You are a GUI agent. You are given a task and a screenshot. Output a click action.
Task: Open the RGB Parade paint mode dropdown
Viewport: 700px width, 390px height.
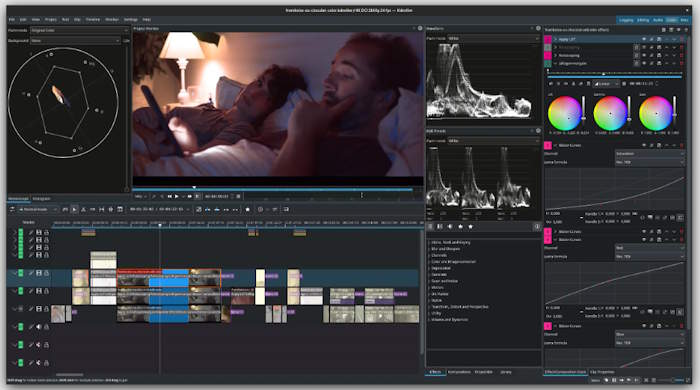tap(493, 141)
